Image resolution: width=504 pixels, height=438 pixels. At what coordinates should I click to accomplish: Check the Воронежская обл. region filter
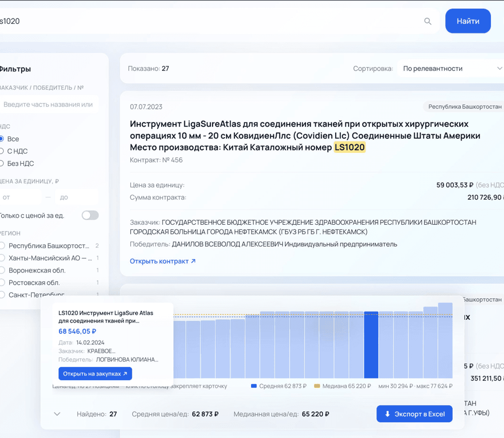click(2, 270)
